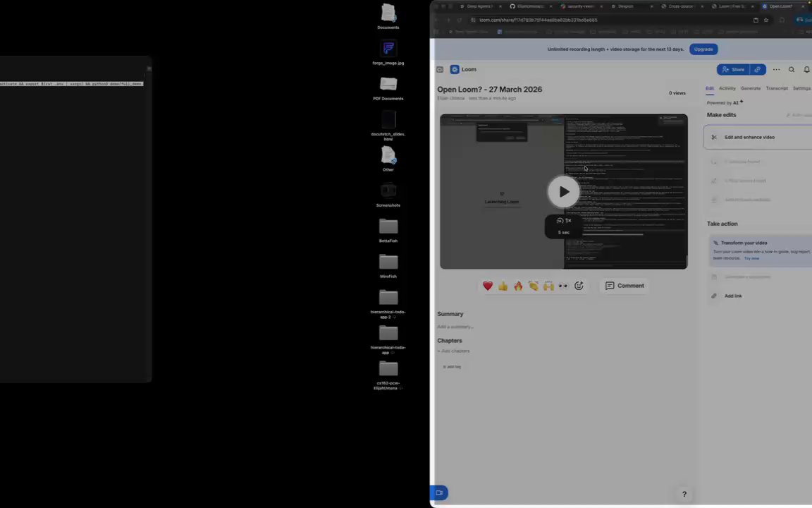Open the Screenshots stack on desktop
The width and height of the screenshot is (812, 508).
pos(388,195)
